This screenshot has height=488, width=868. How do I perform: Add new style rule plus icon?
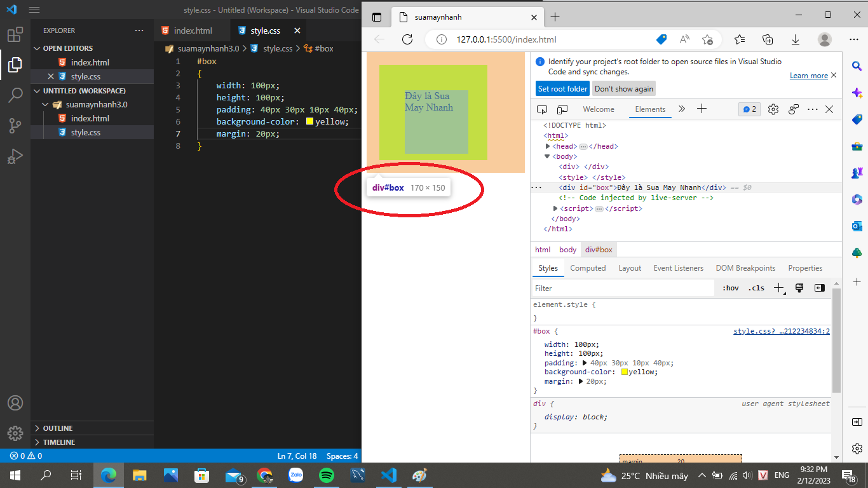coord(779,288)
